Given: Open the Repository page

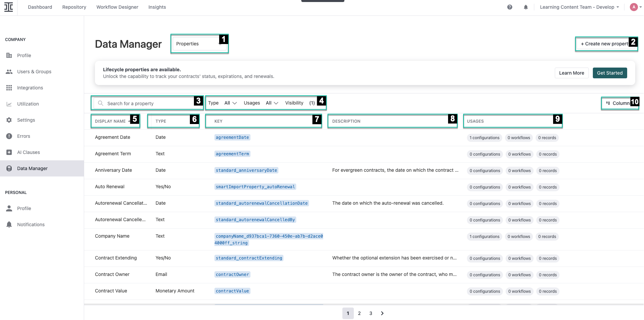Looking at the screenshot, I should [74, 7].
